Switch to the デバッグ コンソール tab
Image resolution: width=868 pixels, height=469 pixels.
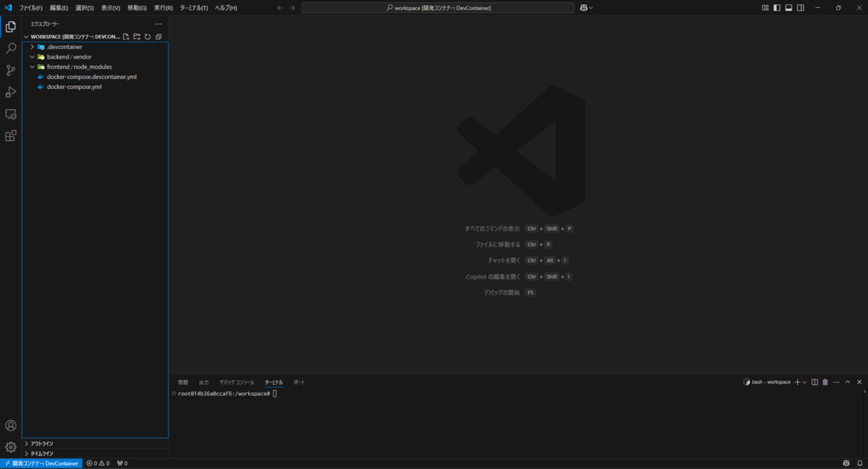tap(237, 382)
